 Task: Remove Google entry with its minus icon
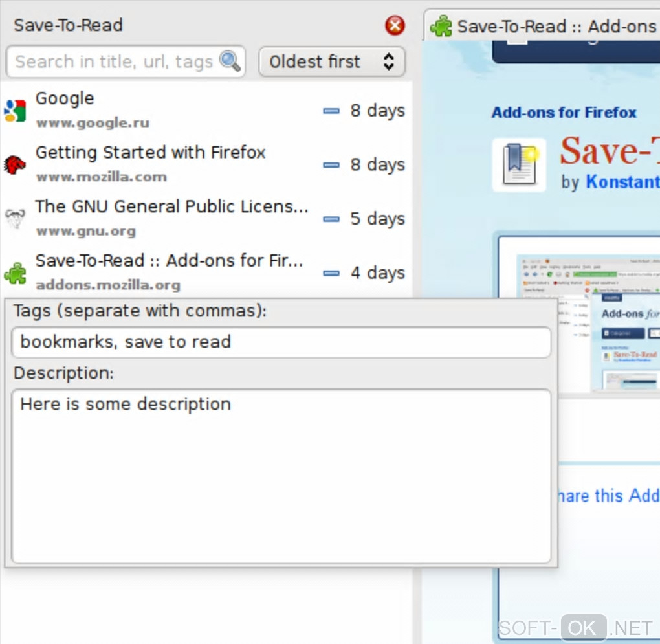(x=331, y=111)
